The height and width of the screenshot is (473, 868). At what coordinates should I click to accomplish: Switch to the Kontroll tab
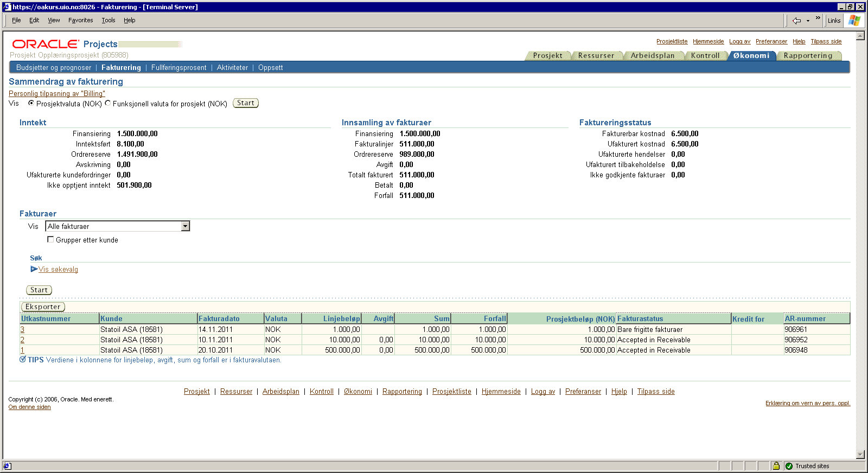tap(705, 55)
